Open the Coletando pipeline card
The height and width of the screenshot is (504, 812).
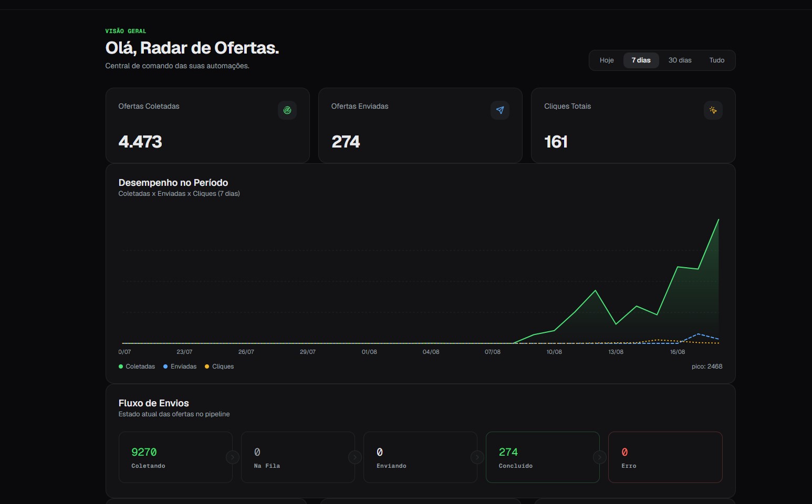175,457
